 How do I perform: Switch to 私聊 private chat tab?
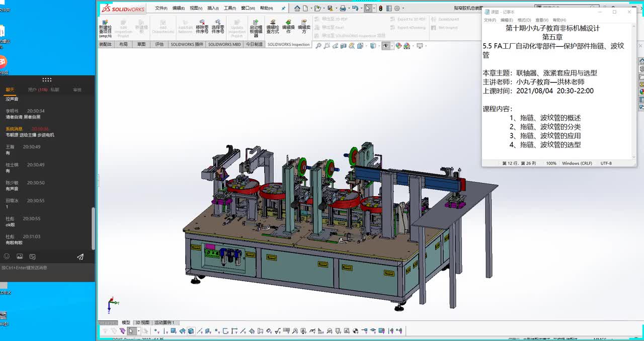click(x=55, y=90)
